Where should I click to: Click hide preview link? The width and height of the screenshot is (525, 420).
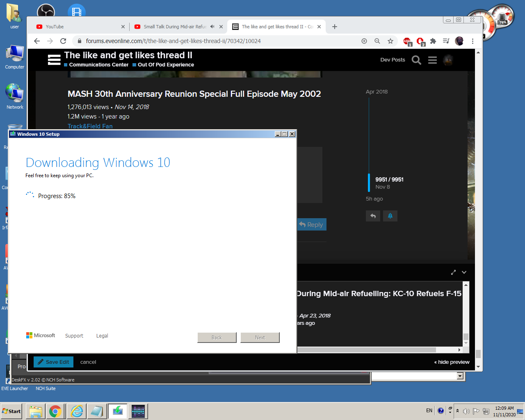[x=452, y=362]
